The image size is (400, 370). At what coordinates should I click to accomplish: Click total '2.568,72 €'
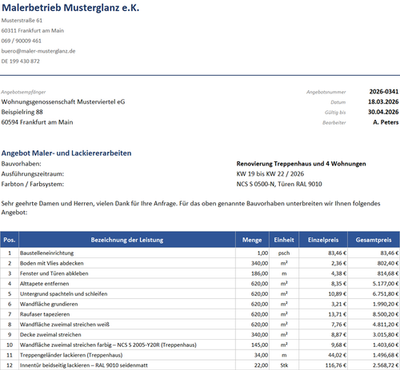click(385, 365)
